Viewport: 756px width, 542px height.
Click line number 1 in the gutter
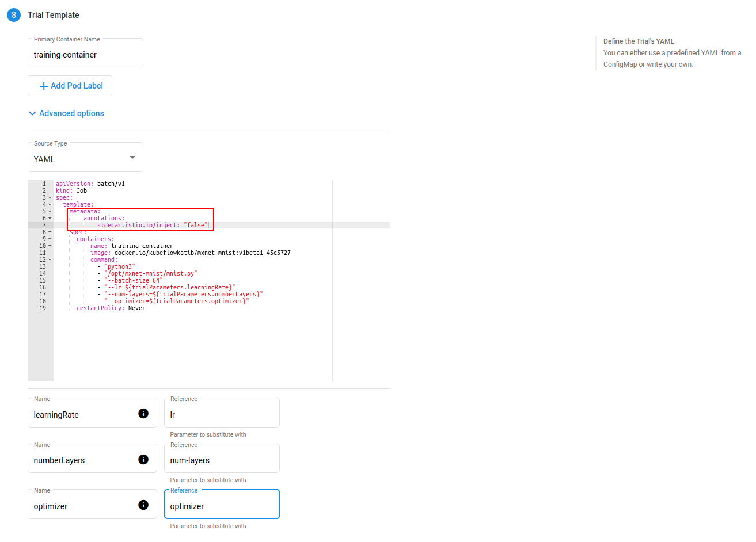click(x=44, y=184)
